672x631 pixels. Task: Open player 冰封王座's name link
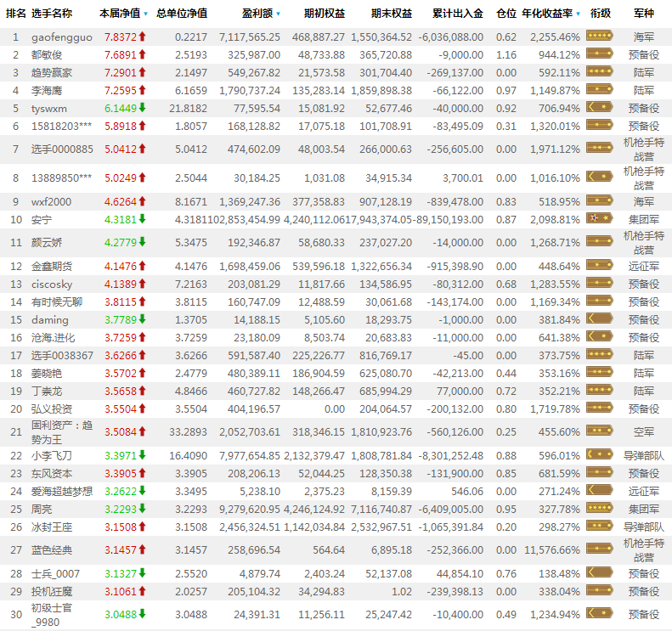click(52, 527)
